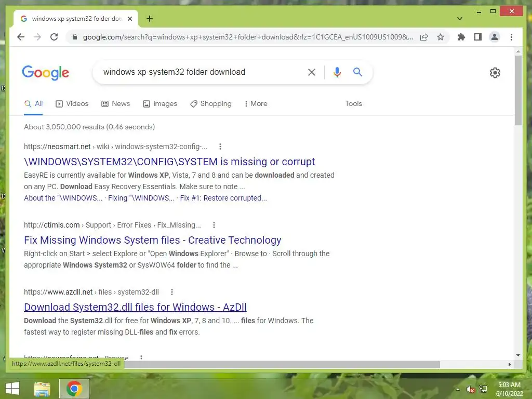Bookmark this tab with the star
This screenshot has height=399, width=532.
(x=441, y=37)
